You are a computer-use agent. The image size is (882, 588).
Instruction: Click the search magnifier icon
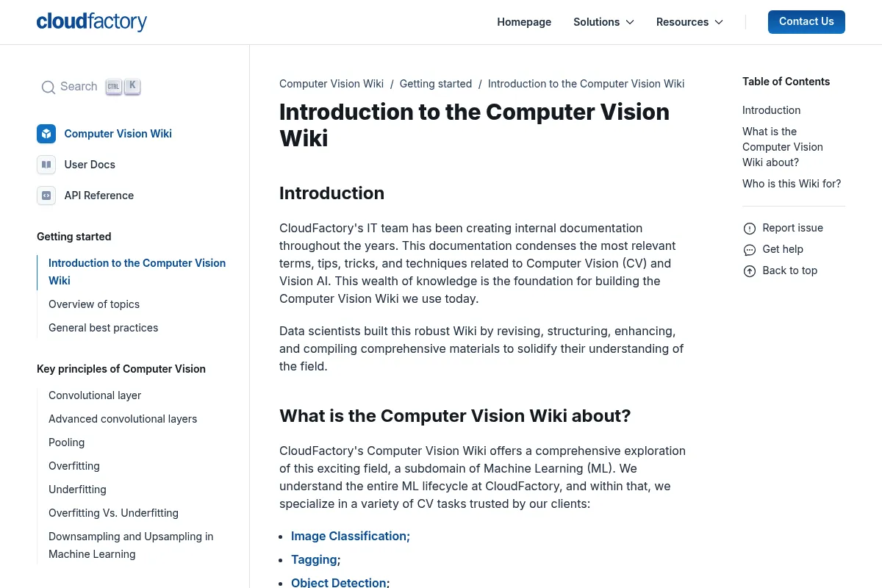49,87
